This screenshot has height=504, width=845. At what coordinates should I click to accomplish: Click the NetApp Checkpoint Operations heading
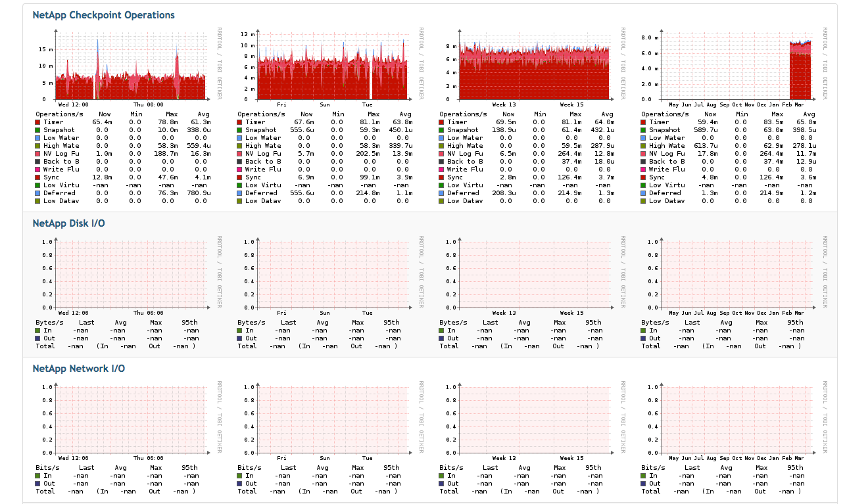coord(103,15)
